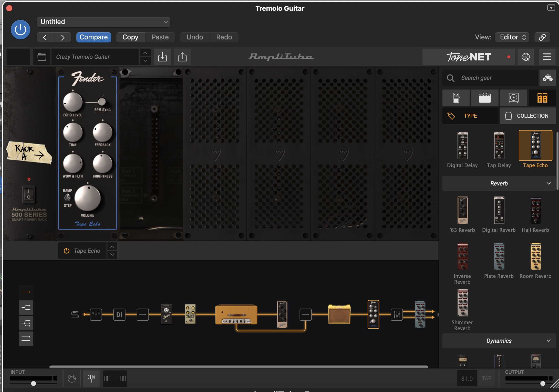Step to next AmpliTube preset down arrow
Image resolution: width=559 pixels, height=392 pixels.
point(145,61)
